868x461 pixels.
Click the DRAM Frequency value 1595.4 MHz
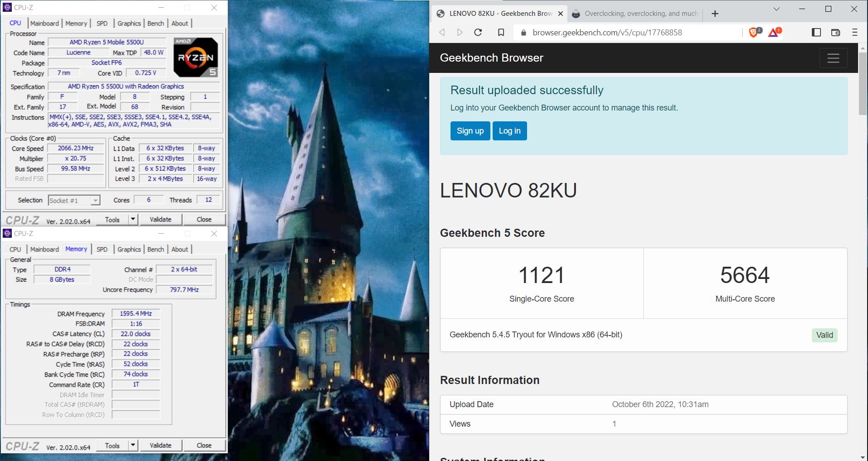pyautogui.click(x=136, y=313)
